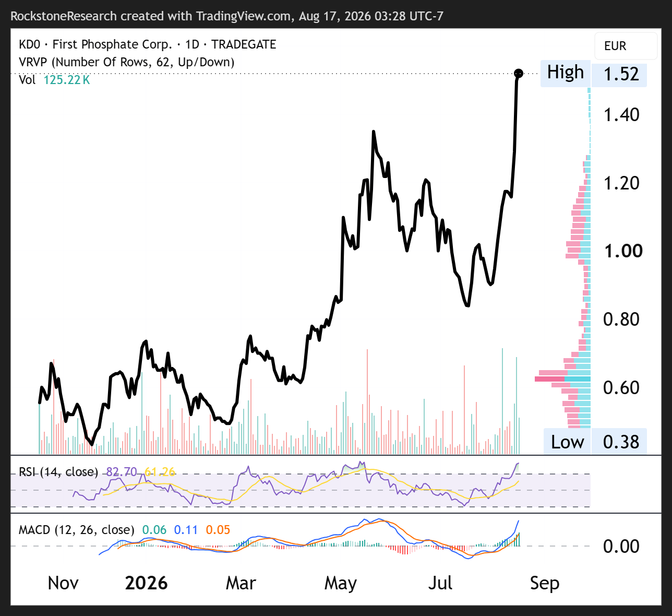Select the Low 0.38 price label

(x=595, y=442)
